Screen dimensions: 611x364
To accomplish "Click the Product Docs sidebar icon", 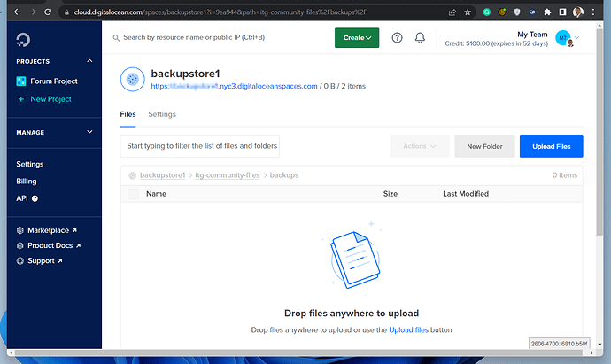I will pos(19,245).
